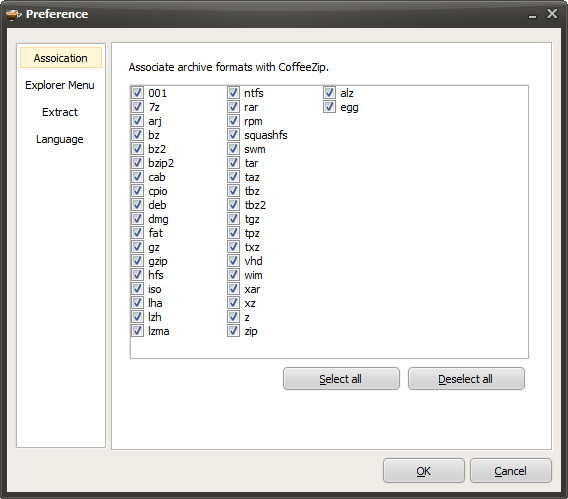Image resolution: width=568 pixels, height=499 pixels.
Task: Confirm preferences with OK button
Action: [423, 471]
